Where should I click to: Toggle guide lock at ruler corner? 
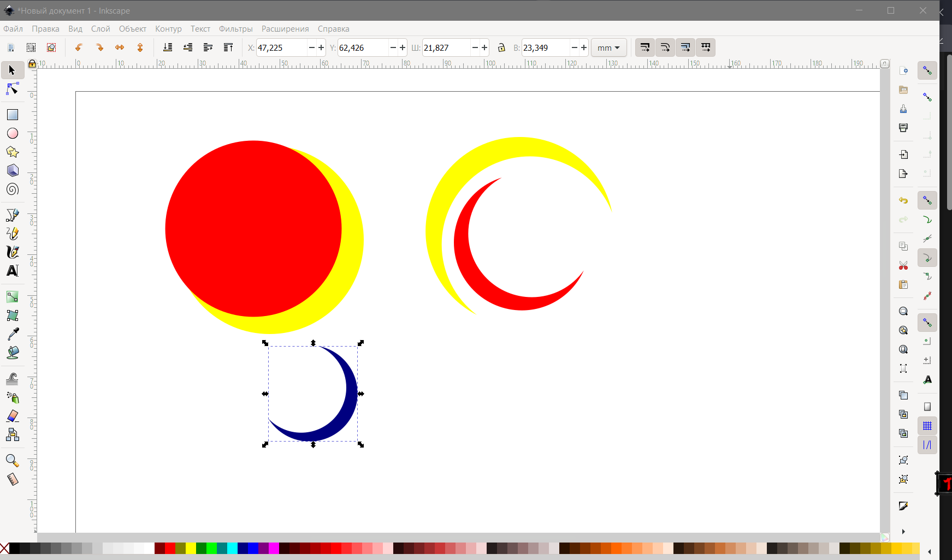pos(32,64)
